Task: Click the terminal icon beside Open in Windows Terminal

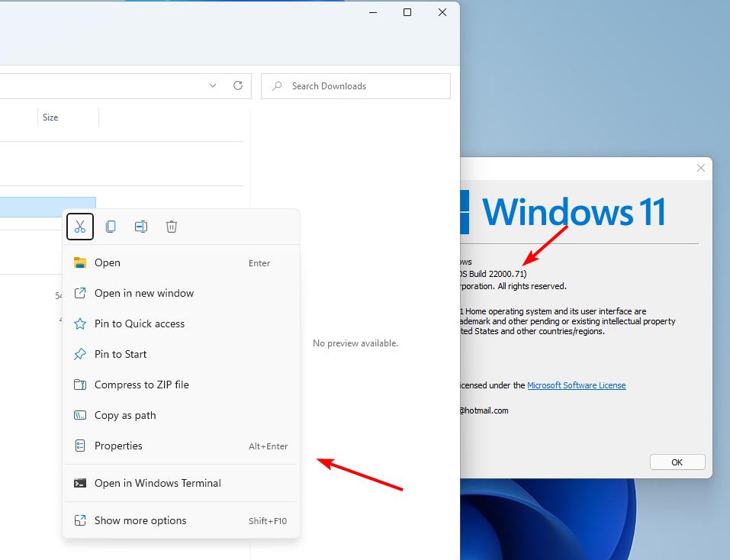Action: click(x=80, y=483)
